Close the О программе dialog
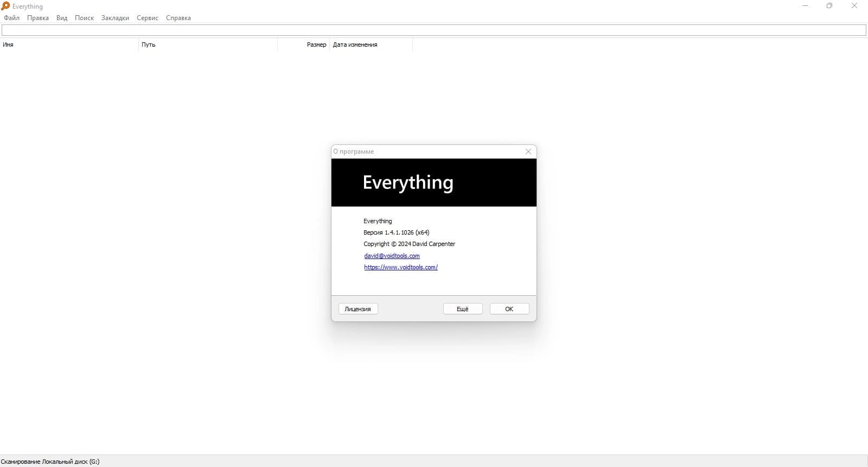This screenshot has height=467, width=868. coord(528,152)
